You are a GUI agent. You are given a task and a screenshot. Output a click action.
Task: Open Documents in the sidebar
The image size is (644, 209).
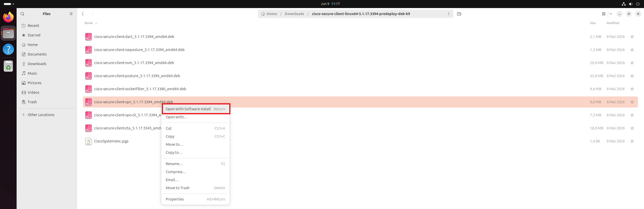[x=47, y=54]
